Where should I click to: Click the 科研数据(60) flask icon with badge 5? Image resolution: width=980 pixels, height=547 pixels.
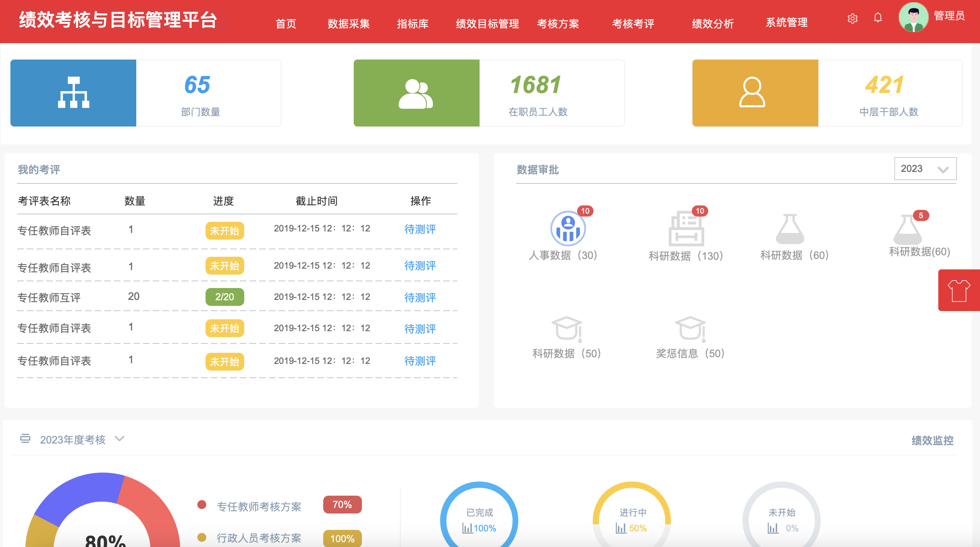907,230
